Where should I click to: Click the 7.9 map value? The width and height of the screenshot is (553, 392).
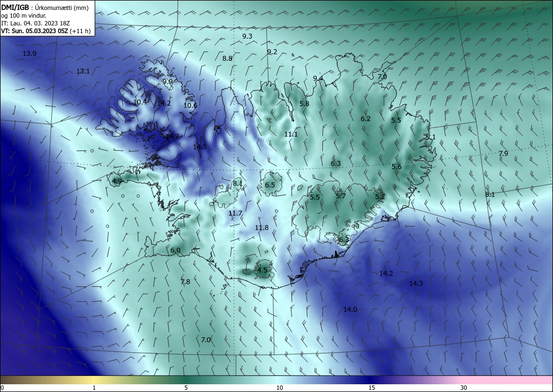[503, 153]
